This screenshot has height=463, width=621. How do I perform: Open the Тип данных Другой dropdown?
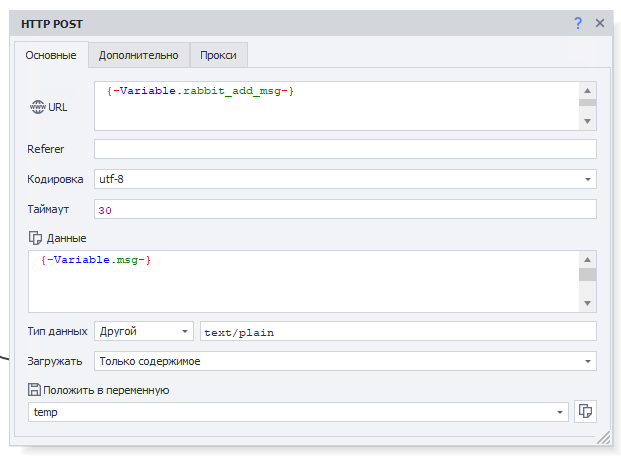(x=144, y=331)
